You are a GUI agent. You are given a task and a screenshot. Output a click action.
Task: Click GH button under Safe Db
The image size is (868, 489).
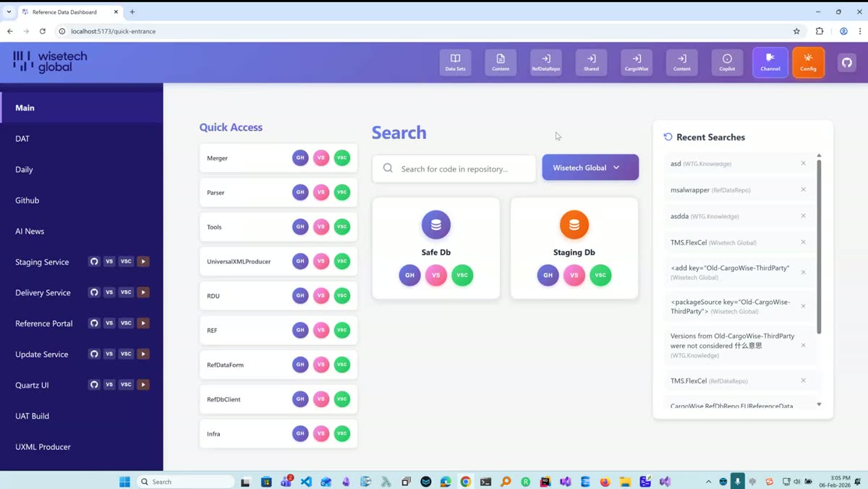[x=409, y=275]
